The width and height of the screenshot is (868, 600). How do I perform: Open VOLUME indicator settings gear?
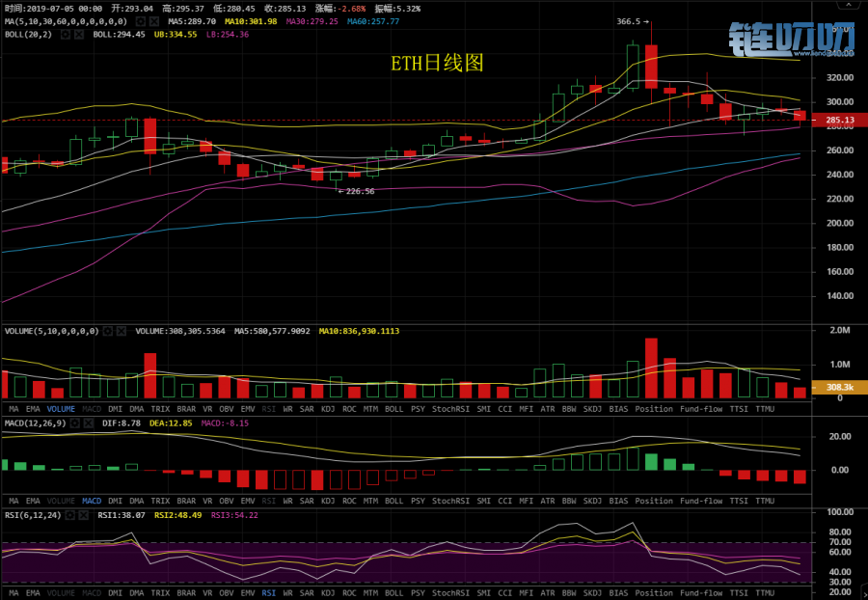(x=107, y=331)
